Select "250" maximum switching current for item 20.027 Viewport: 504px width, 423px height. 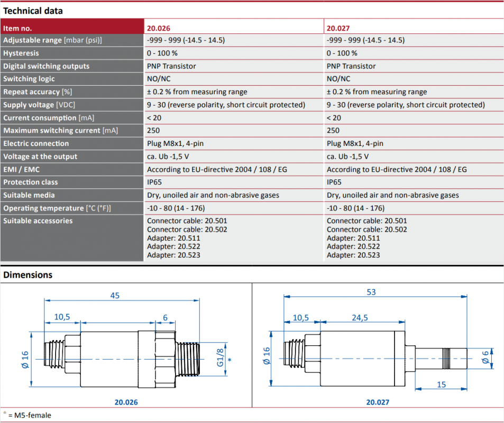click(x=333, y=131)
